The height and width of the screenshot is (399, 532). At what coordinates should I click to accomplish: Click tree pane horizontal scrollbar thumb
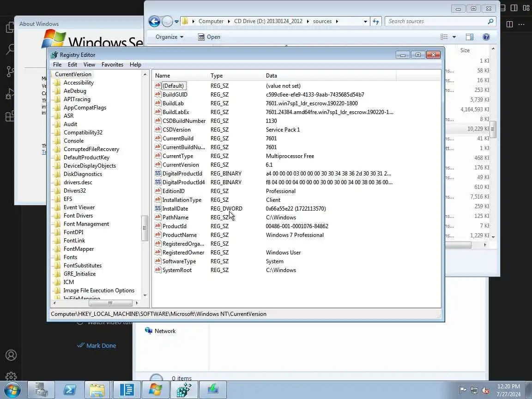pyautogui.click(x=110, y=303)
